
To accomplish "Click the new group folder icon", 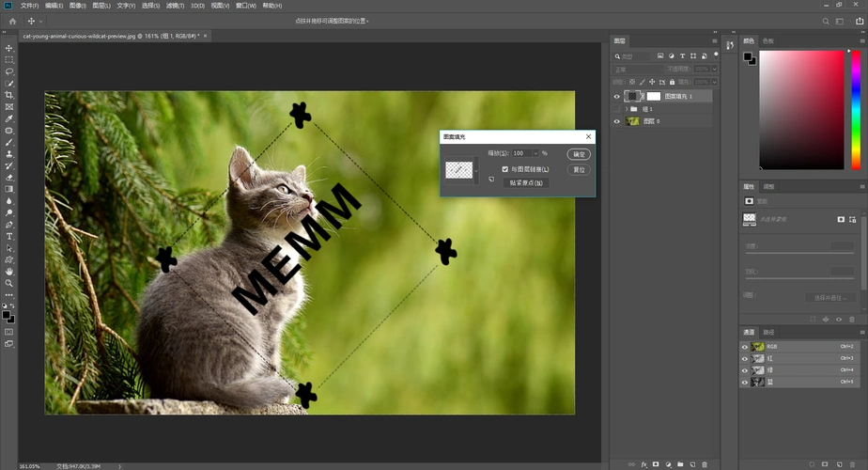I will pos(679,464).
